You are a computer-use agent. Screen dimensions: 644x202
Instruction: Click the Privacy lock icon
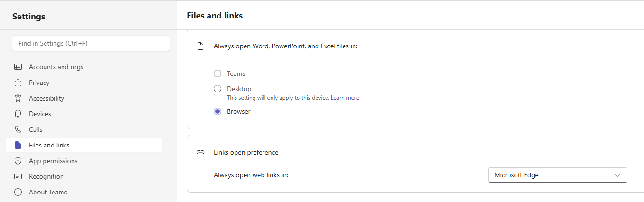point(18,83)
